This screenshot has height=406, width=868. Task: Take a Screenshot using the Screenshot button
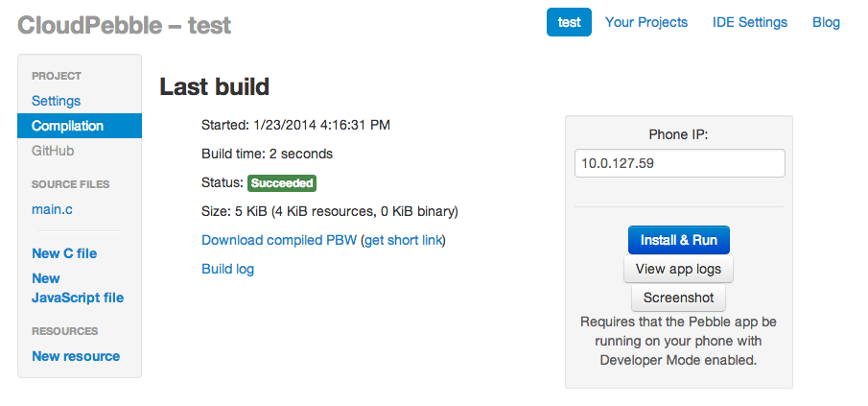(x=678, y=298)
